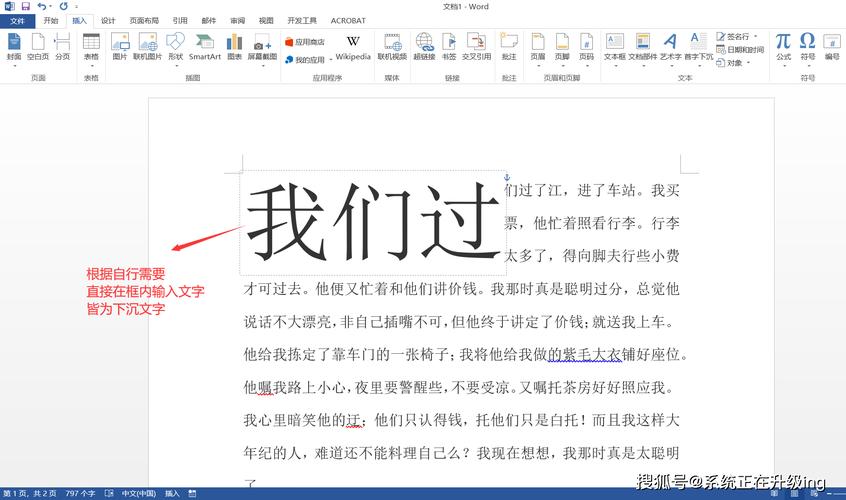Open the 页眉 (Header) dropdown
The width and height of the screenshot is (846, 500).
click(x=538, y=49)
